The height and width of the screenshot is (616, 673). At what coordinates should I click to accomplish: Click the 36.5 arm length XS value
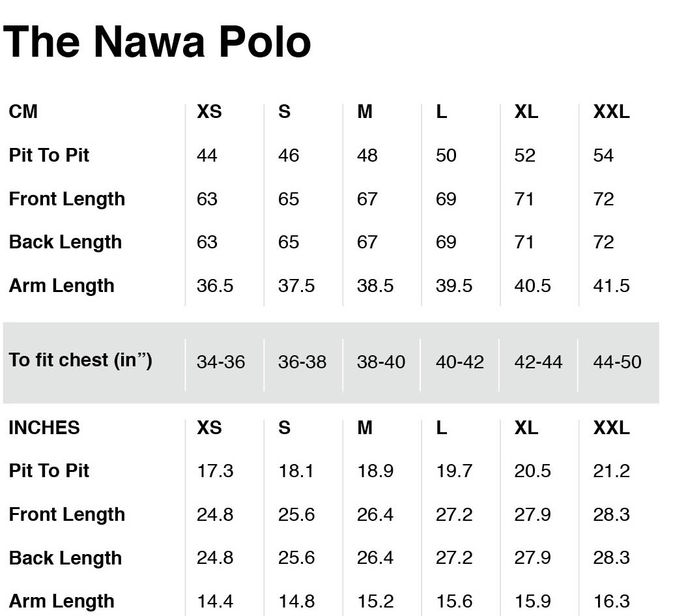(214, 286)
